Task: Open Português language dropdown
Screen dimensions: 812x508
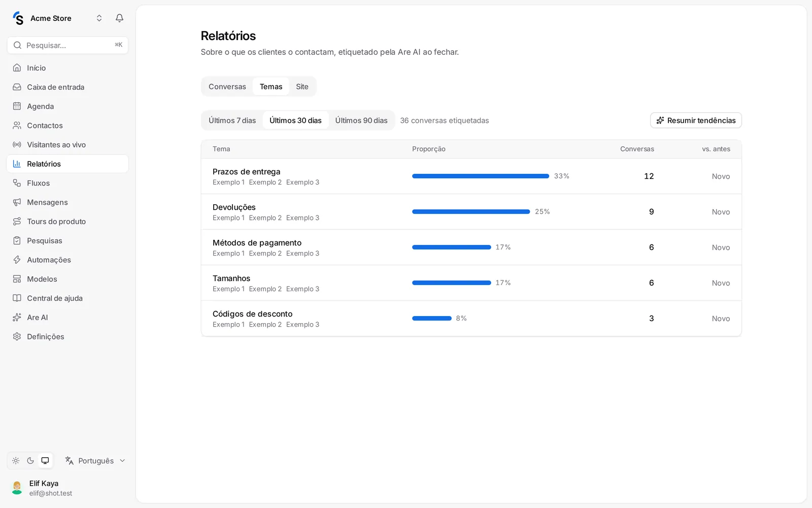Action: (95, 461)
